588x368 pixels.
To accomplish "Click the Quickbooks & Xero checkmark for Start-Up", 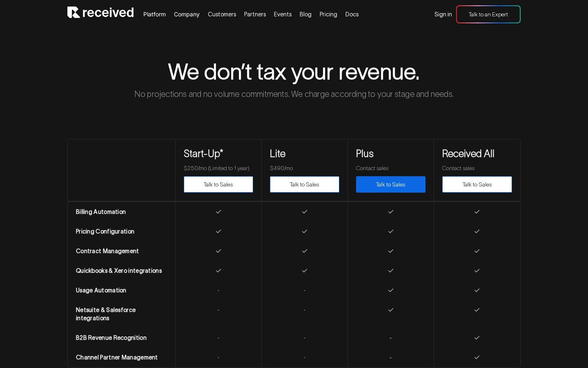I will click(218, 271).
